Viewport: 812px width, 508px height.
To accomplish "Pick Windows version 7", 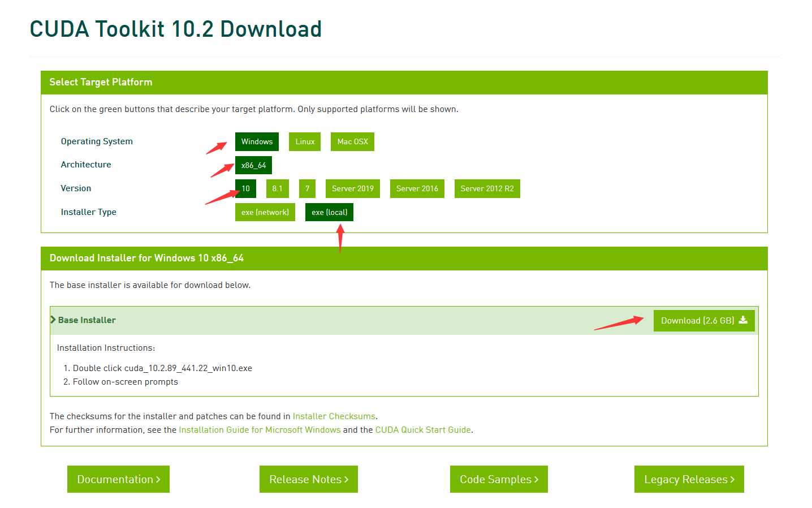I will [x=307, y=188].
